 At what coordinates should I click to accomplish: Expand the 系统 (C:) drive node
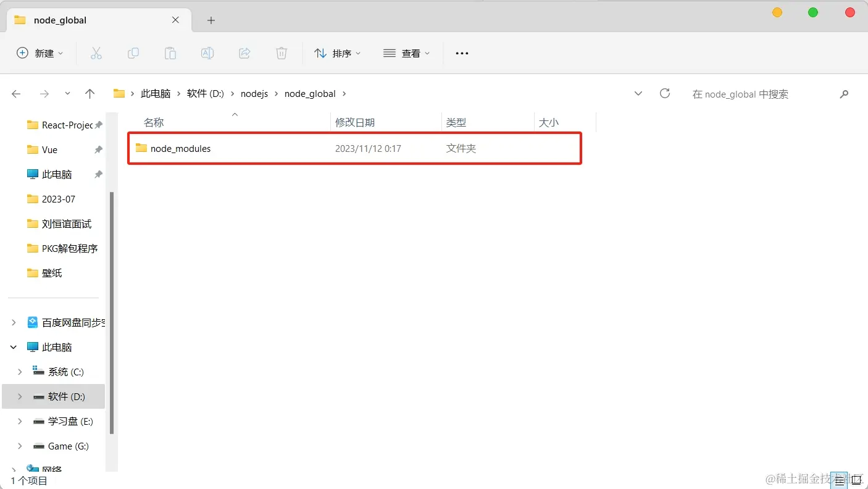[x=20, y=372]
